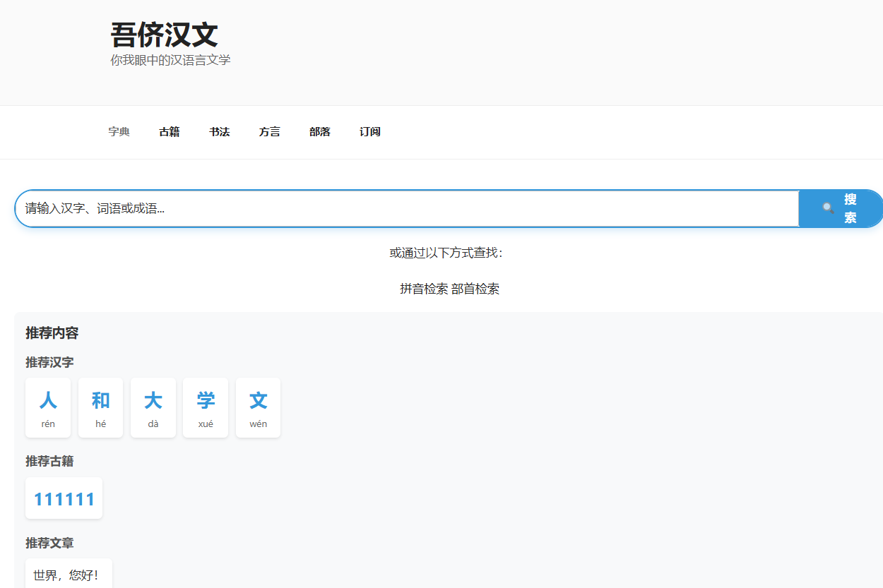Click the tagline 你我眼中的汉语言文学
Viewport: 883px width, 588px height.
point(170,61)
